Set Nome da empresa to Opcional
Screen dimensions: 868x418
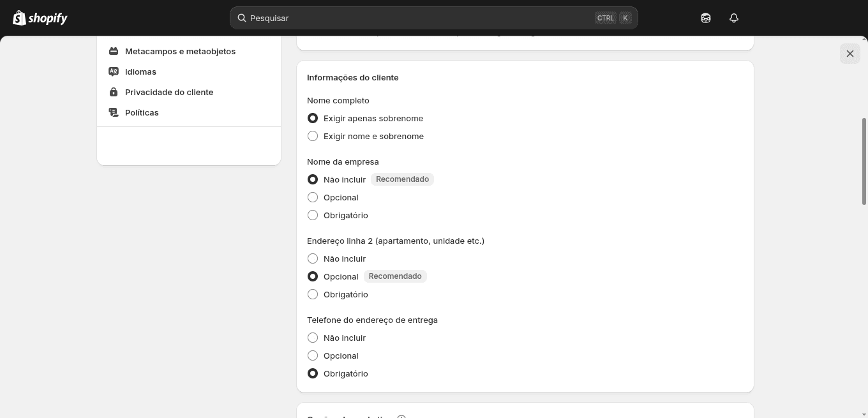click(313, 197)
